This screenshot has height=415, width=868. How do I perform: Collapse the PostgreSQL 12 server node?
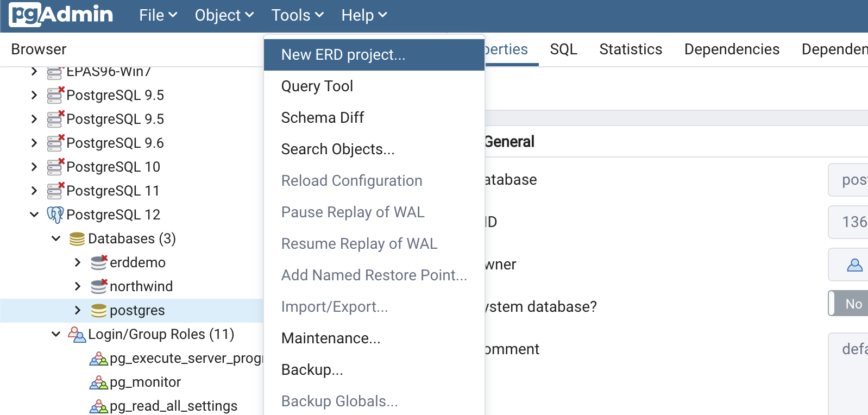click(34, 215)
